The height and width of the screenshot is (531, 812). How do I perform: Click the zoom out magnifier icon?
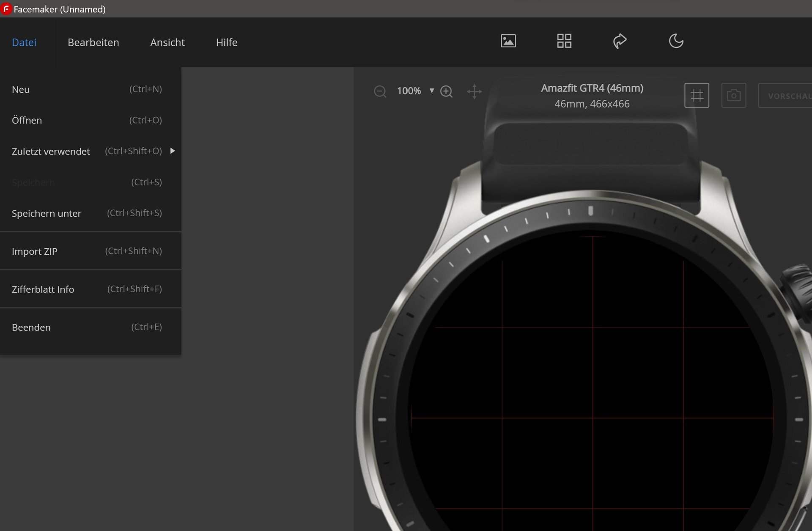point(380,91)
